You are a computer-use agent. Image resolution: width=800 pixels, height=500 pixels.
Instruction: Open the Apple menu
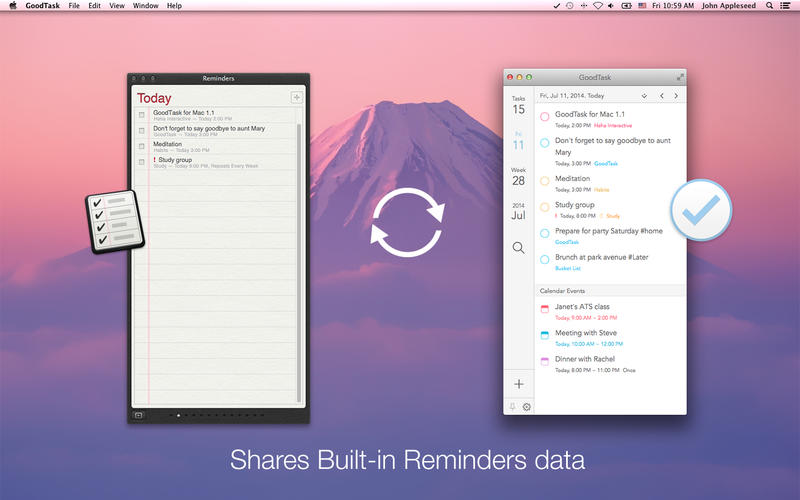point(13,6)
